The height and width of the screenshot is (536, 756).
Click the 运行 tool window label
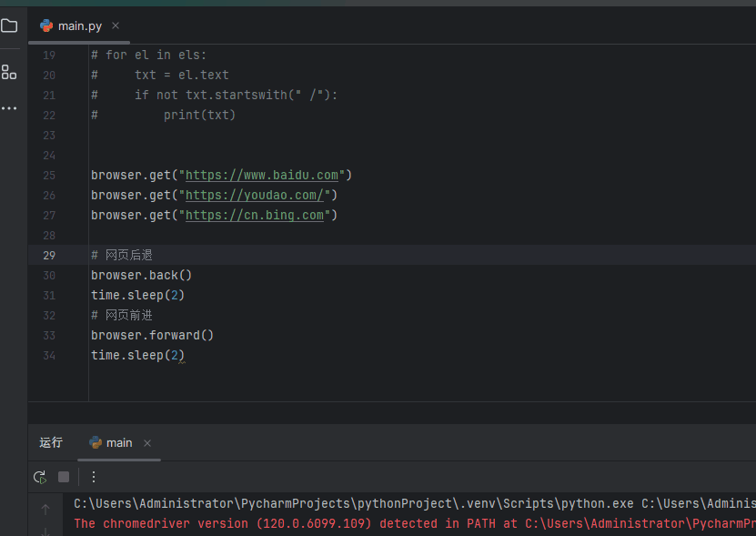coord(50,443)
